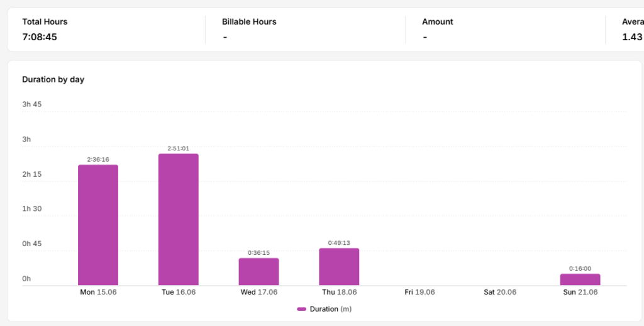The width and height of the screenshot is (644, 326).
Task: Toggle the Duration legend entry
Action: 324,309
